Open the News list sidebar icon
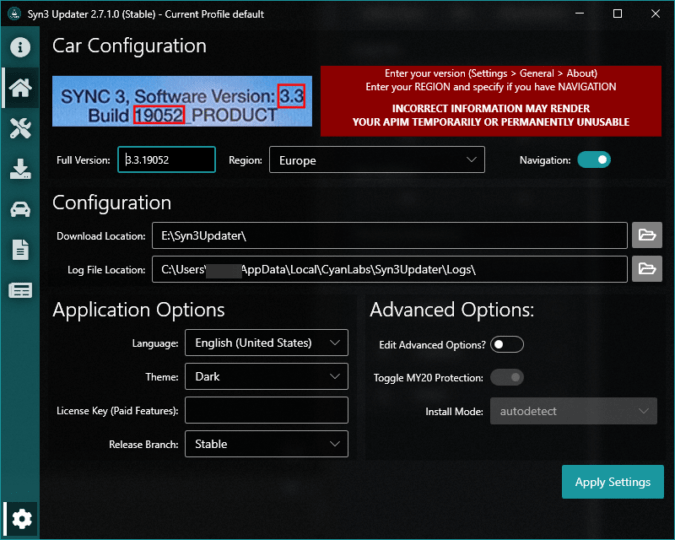Screen dimensions: 675x540 [20, 291]
